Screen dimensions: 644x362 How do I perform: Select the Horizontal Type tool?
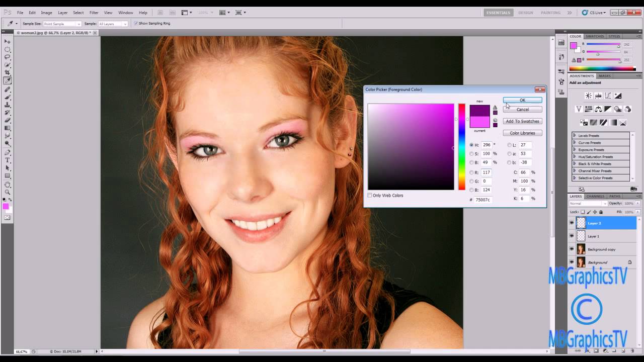pos(8,160)
